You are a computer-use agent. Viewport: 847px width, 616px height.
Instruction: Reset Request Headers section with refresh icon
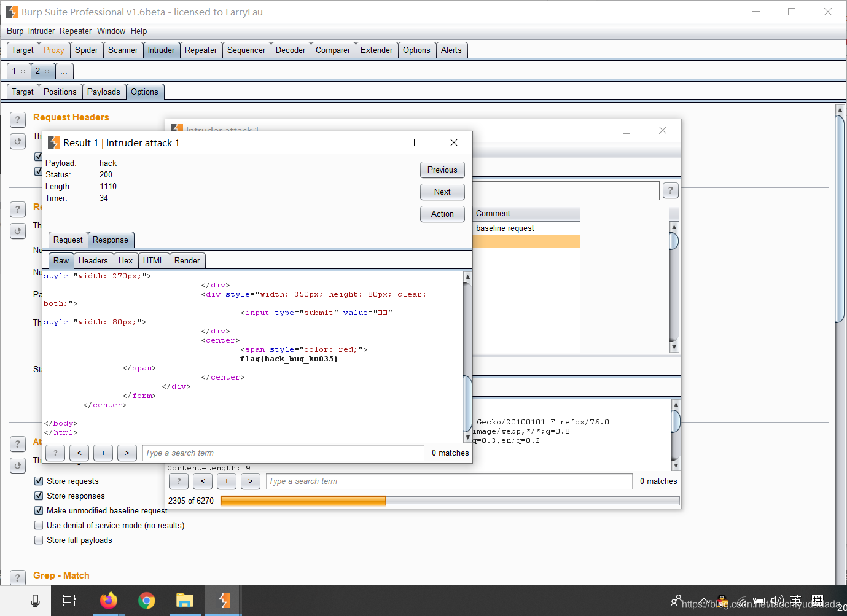click(x=18, y=141)
